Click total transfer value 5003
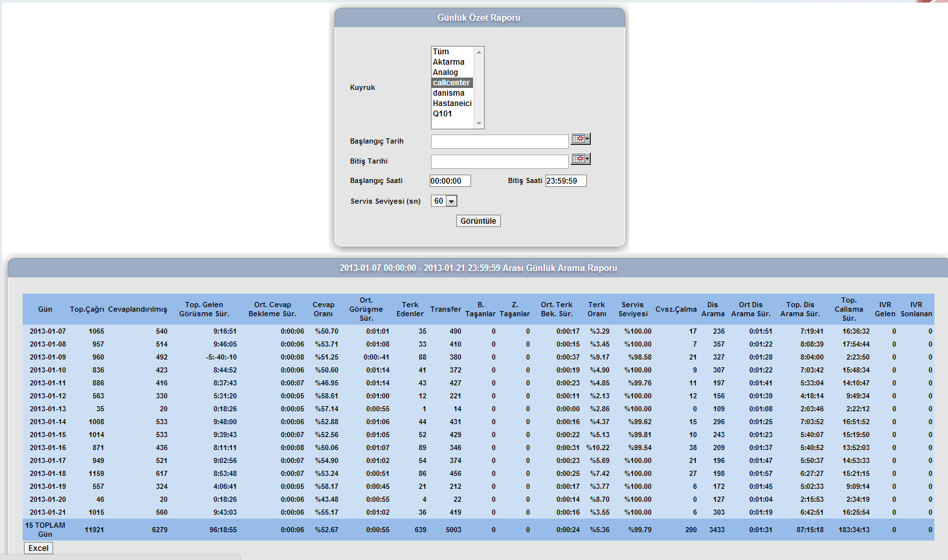This screenshot has height=560, width=948. 454,530
